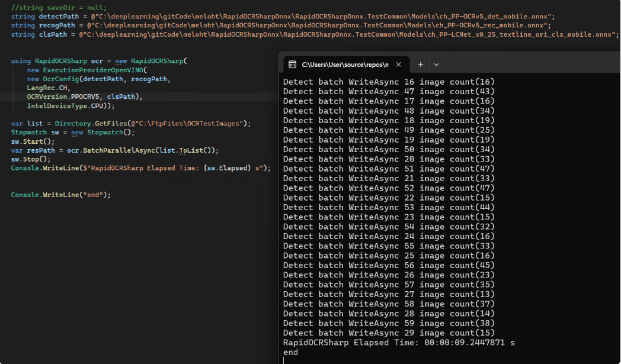This screenshot has width=621, height=364.
Task: Select the C:\Users\User\source\repos\n terminal tab
Action: pos(345,65)
